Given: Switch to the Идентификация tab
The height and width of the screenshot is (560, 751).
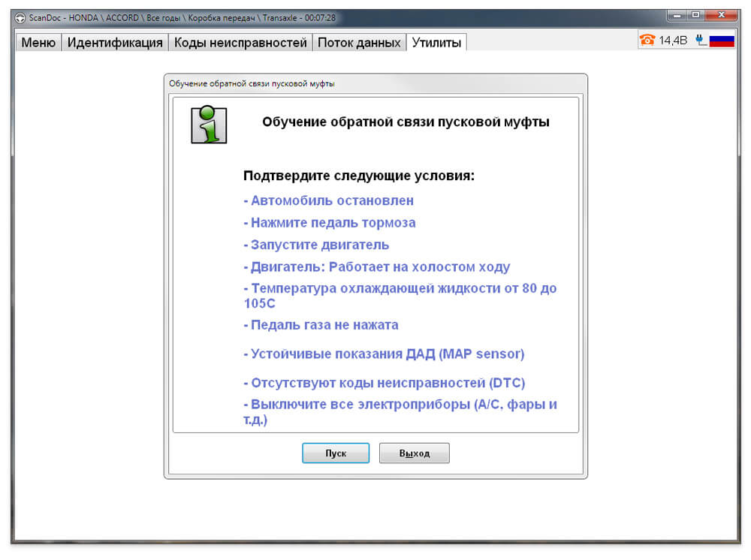Looking at the screenshot, I should click(115, 43).
